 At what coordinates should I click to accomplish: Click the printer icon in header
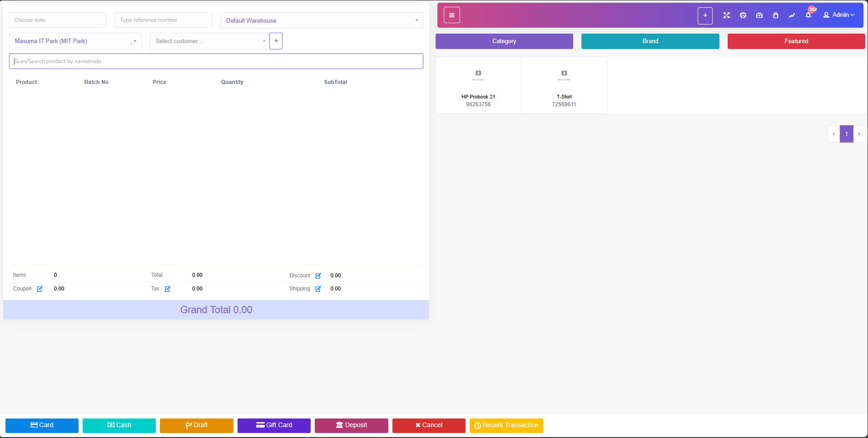(743, 15)
